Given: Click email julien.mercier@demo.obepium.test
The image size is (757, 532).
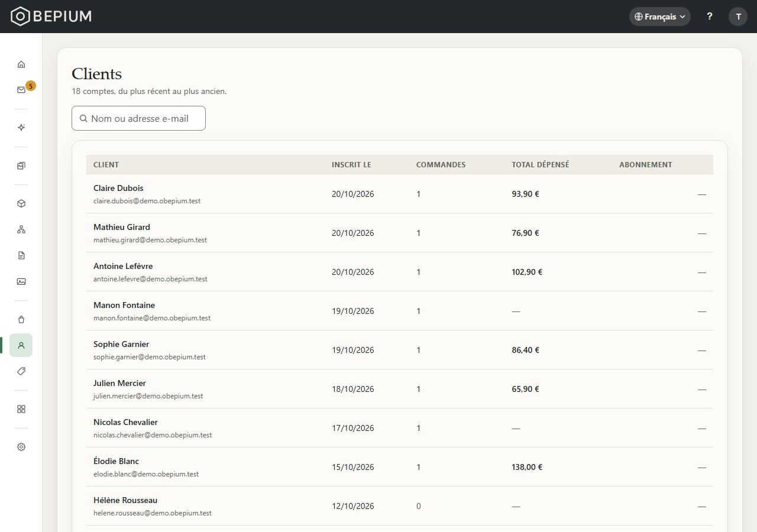Looking at the screenshot, I should (148, 396).
